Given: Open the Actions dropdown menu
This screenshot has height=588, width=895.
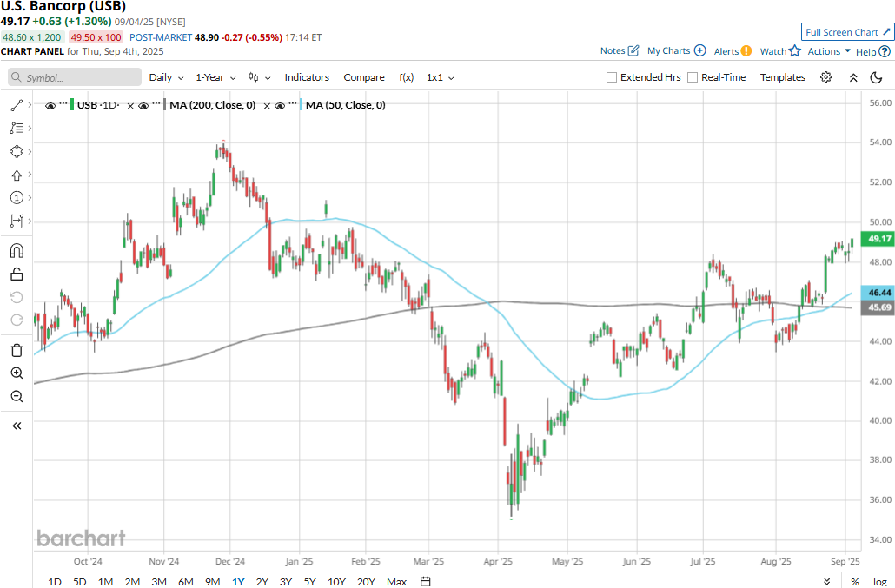Looking at the screenshot, I should click(x=829, y=50).
